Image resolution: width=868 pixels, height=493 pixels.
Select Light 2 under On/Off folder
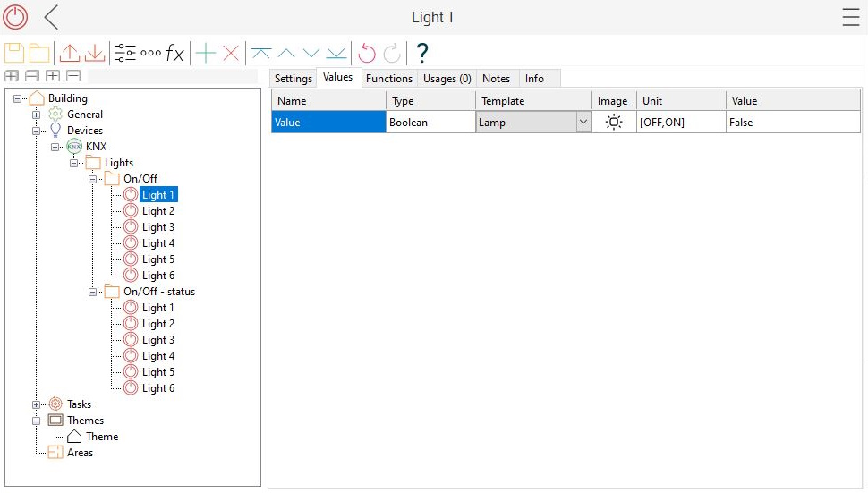pyautogui.click(x=158, y=211)
